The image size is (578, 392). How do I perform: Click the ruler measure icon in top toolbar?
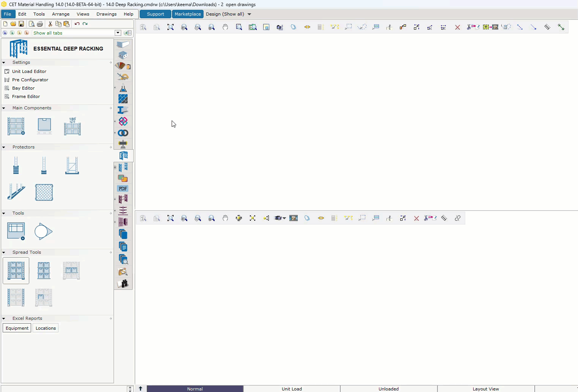coord(547,27)
